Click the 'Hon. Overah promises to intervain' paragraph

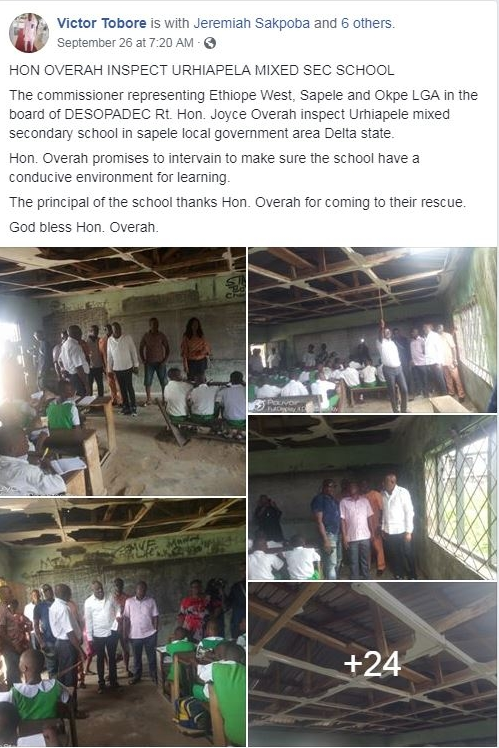click(214, 167)
